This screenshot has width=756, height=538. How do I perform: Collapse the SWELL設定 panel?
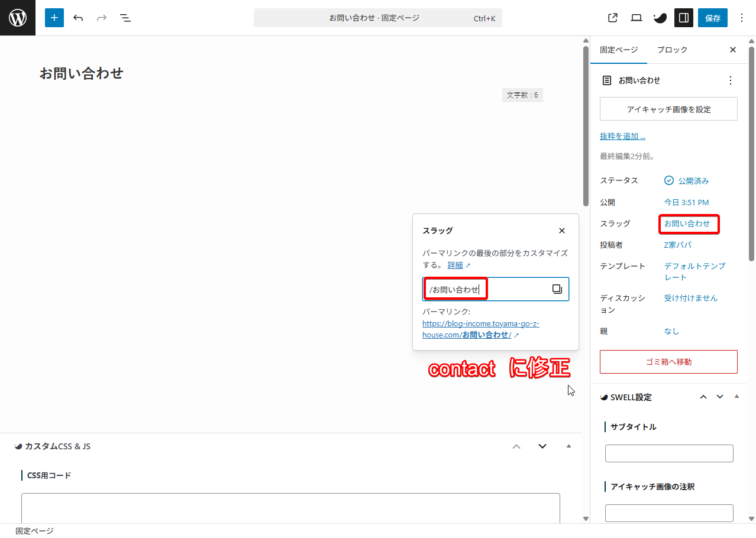[736, 397]
